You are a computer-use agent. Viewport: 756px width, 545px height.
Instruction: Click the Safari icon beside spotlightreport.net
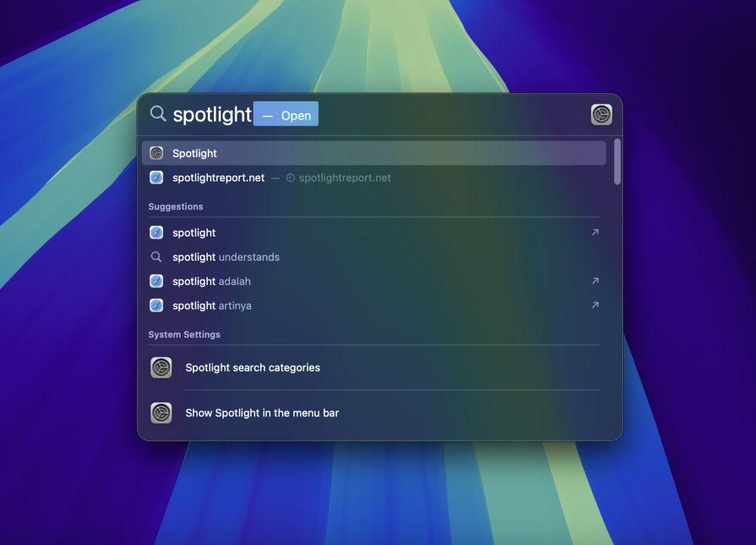(x=156, y=178)
